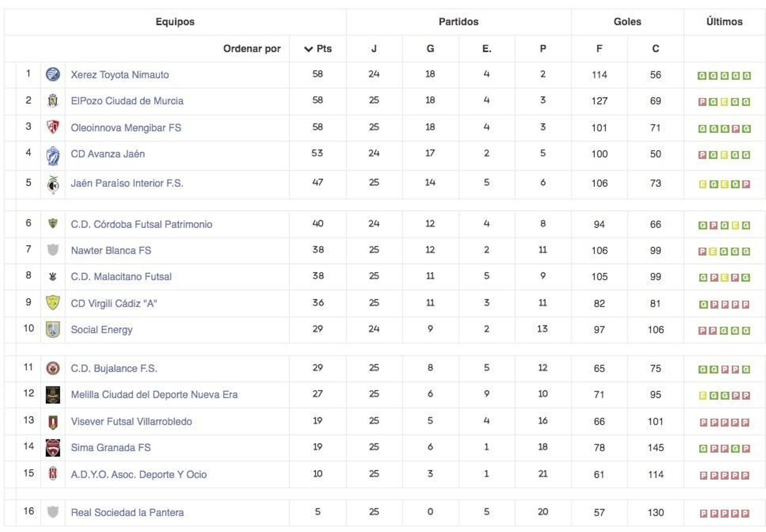
Task: Click the C.D. Bujalance F.S. round crest
Action: 53,368
